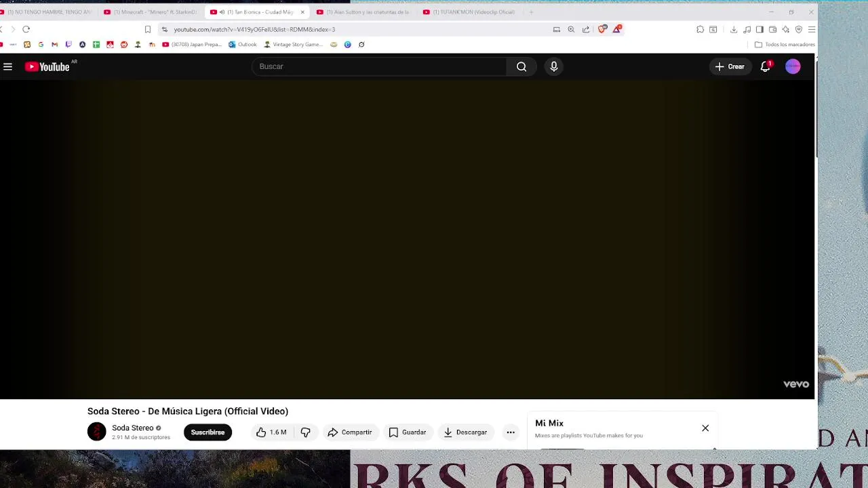This screenshot has width=868, height=488.
Task: Share the page via address bar icon
Action: [586, 29]
